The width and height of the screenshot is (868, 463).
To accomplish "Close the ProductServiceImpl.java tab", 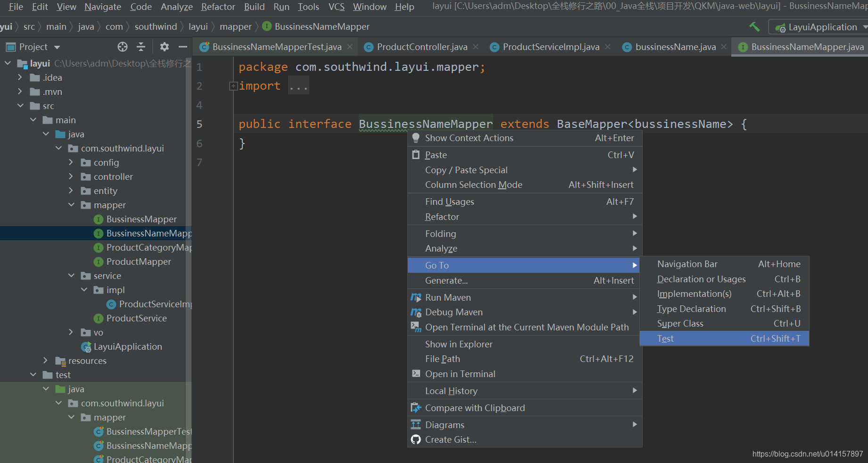I will pos(608,47).
